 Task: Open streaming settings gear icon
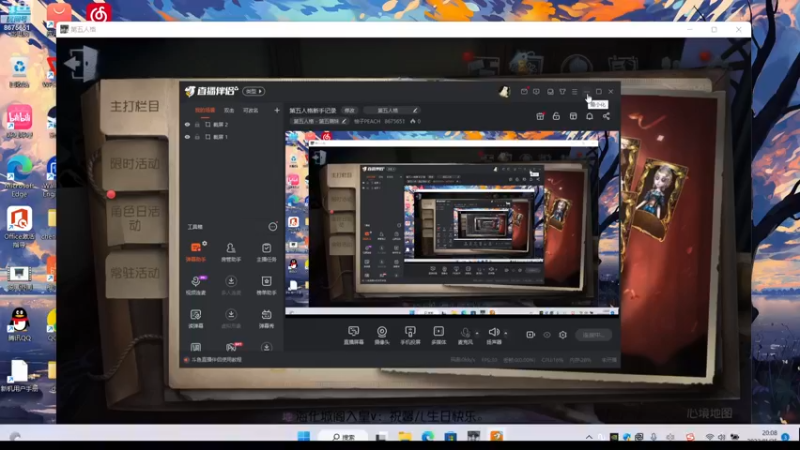coord(563,335)
